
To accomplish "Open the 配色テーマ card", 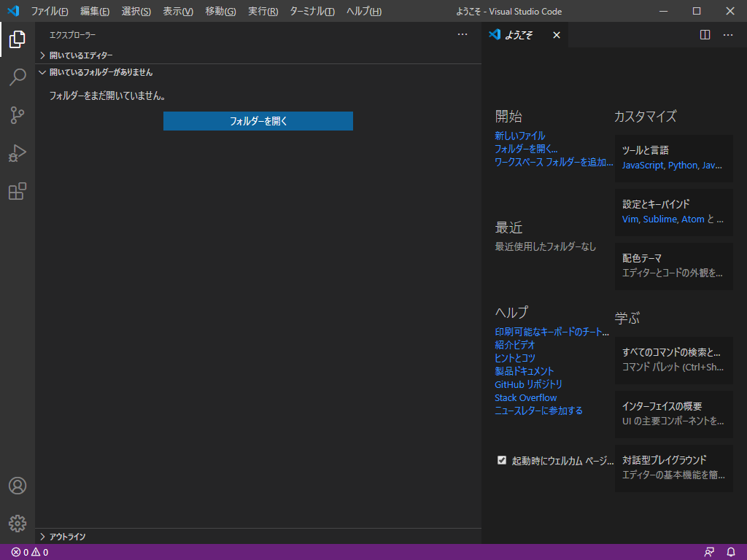I will point(673,266).
